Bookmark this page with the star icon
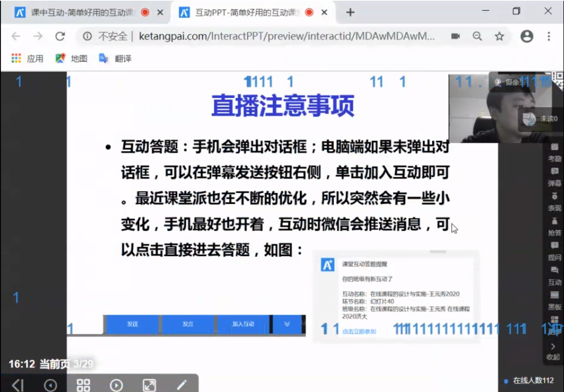The width and height of the screenshot is (564, 392). 499,36
